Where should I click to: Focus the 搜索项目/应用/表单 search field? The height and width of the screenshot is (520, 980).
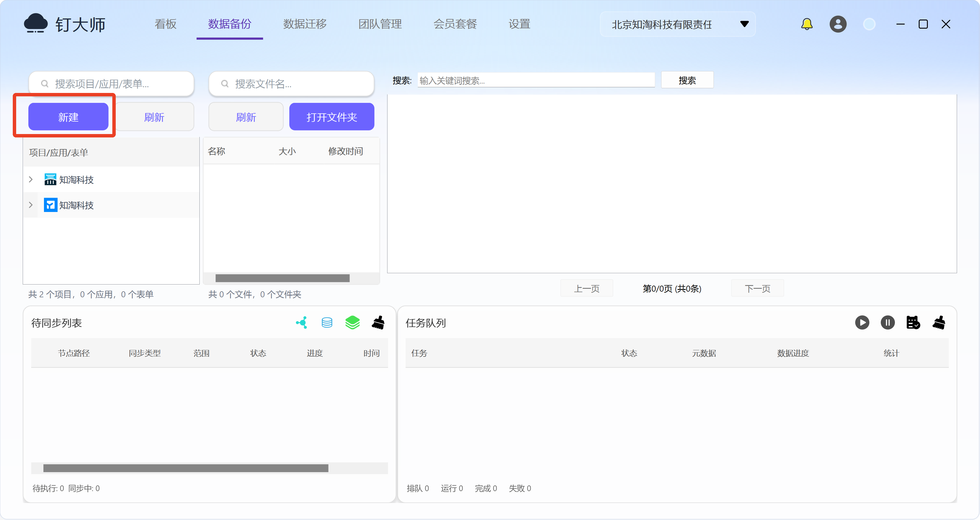pyautogui.click(x=111, y=84)
